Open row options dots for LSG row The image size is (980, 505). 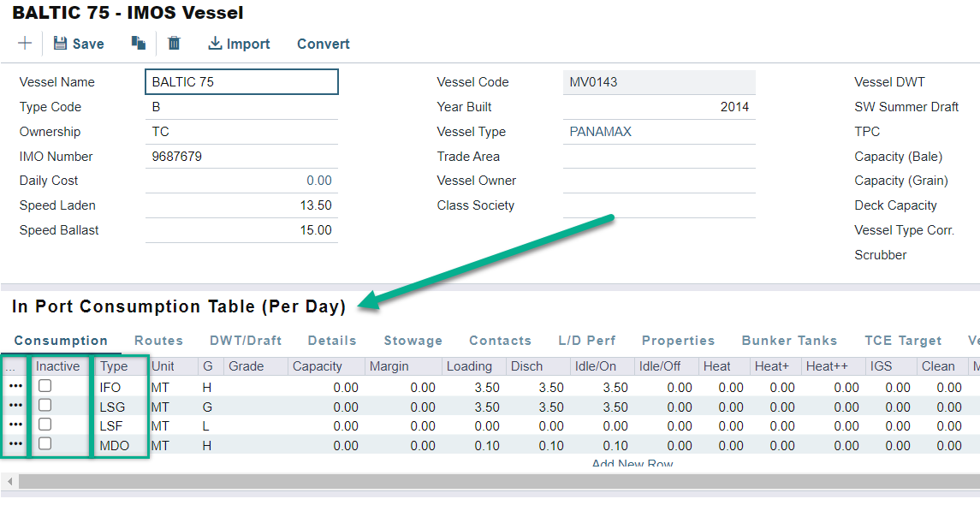[x=15, y=407]
